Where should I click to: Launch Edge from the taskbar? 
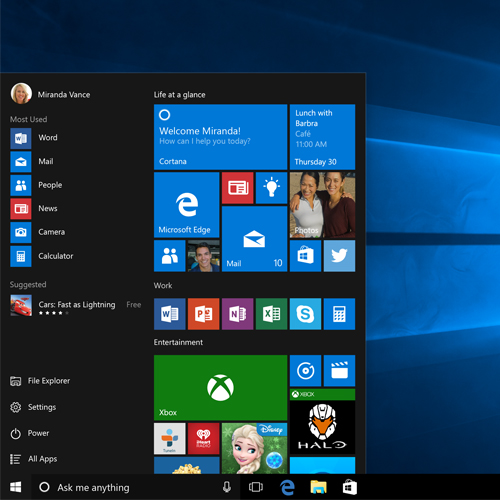pos(287,487)
